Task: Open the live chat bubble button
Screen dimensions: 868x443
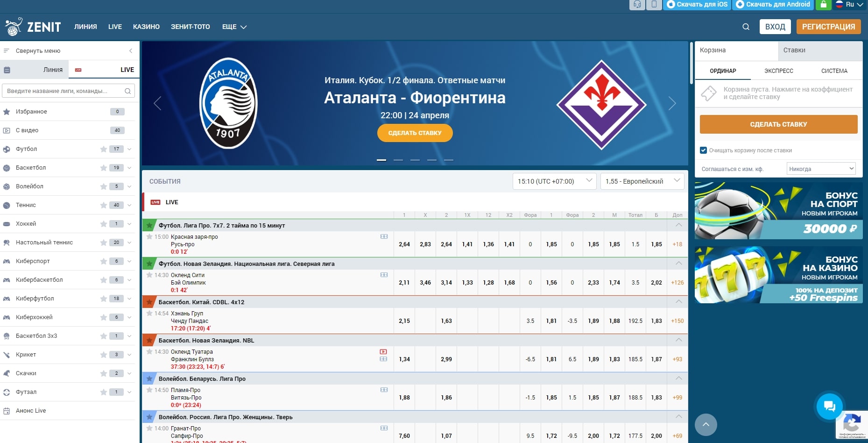Action: tap(830, 406)
